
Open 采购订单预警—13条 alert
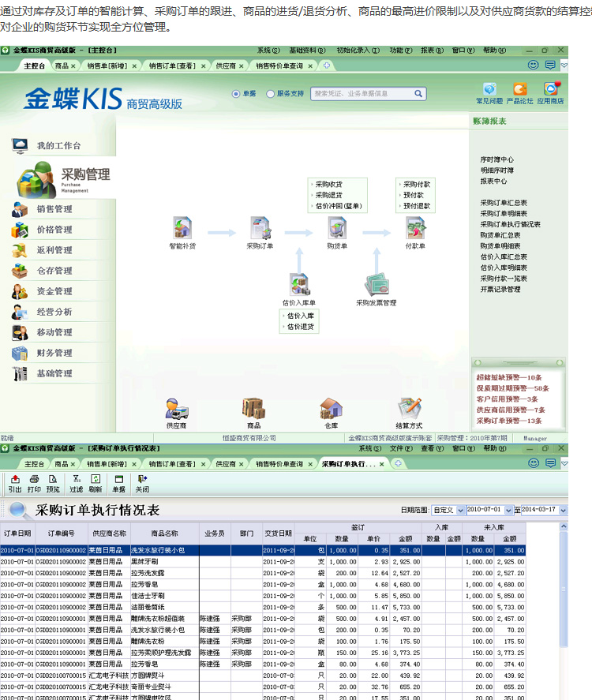click(x=509, y=421)
